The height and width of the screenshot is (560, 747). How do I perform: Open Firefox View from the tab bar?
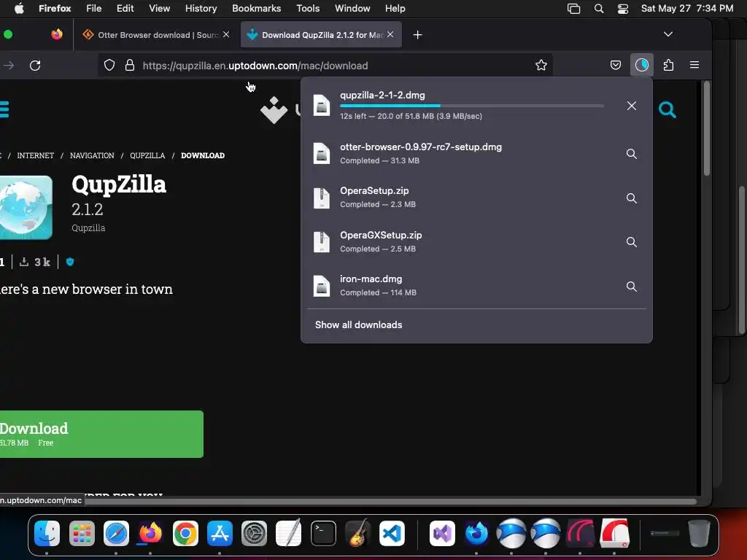coord(57,34)
